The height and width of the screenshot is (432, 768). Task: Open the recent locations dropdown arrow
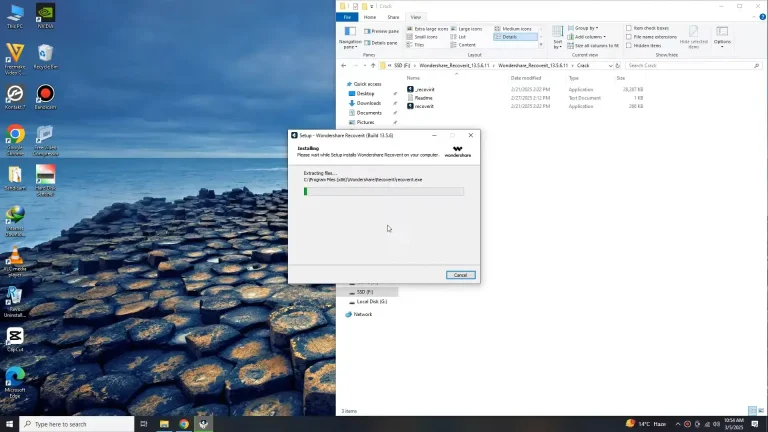pos(364,66)
